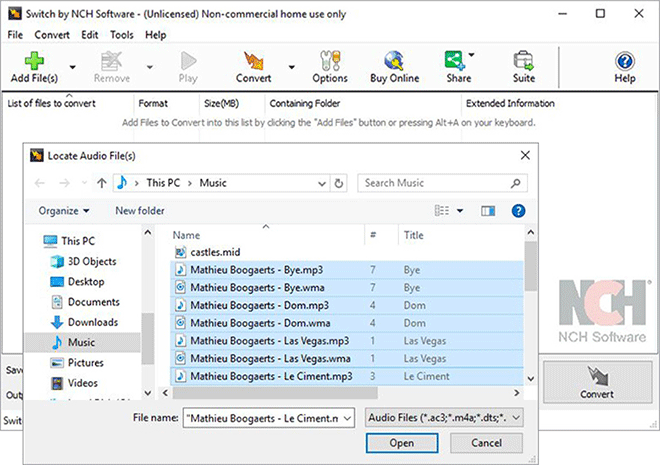Image resolution: width=660 pixels, height=465 pixels.
Task: Select Downloads in navigation tree
Action: 84,322
